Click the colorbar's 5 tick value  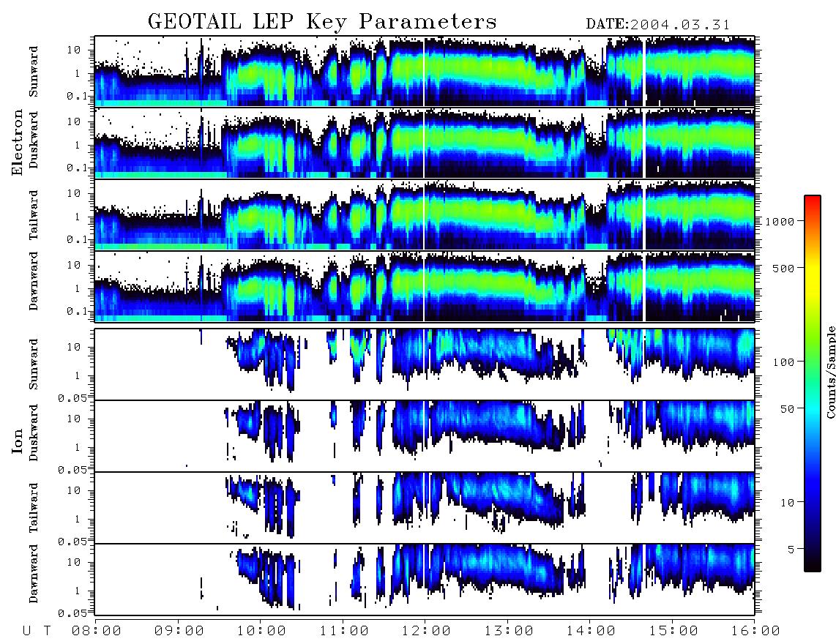click(x=791, y=549)
